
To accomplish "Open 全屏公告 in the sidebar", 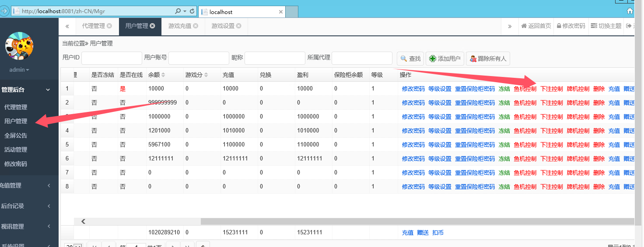I will 15,136.
